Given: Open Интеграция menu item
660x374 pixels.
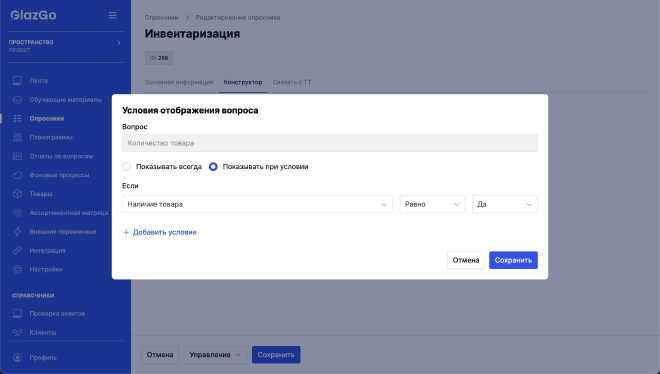Looking at the screenshot, I should coord(47,250).
